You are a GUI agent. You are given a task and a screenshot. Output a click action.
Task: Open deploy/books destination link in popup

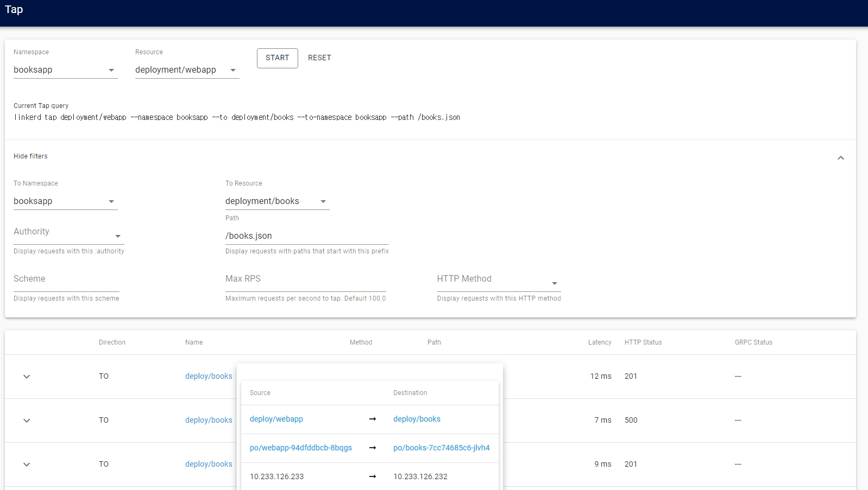pos(417,419)
